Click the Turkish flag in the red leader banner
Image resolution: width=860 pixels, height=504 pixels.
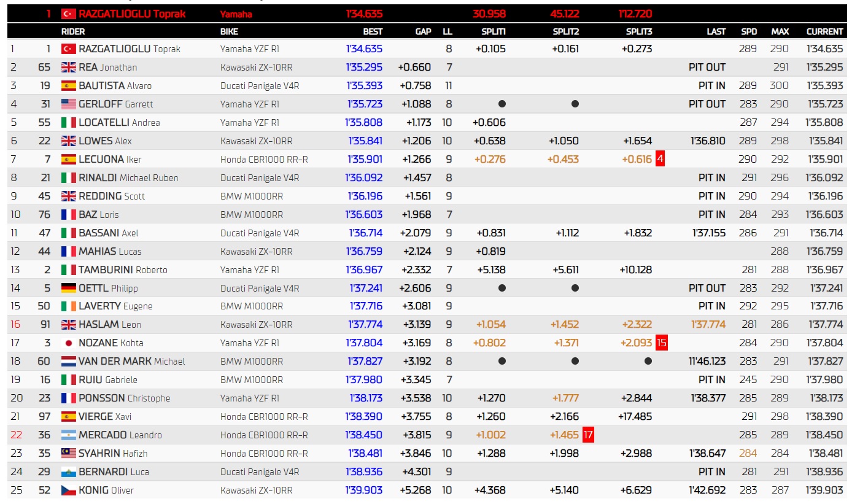click(x=68, y=14)
